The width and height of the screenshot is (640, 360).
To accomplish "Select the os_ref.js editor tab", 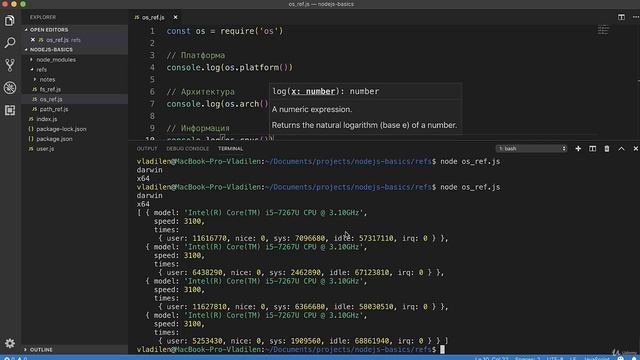I will coord(153,17).
